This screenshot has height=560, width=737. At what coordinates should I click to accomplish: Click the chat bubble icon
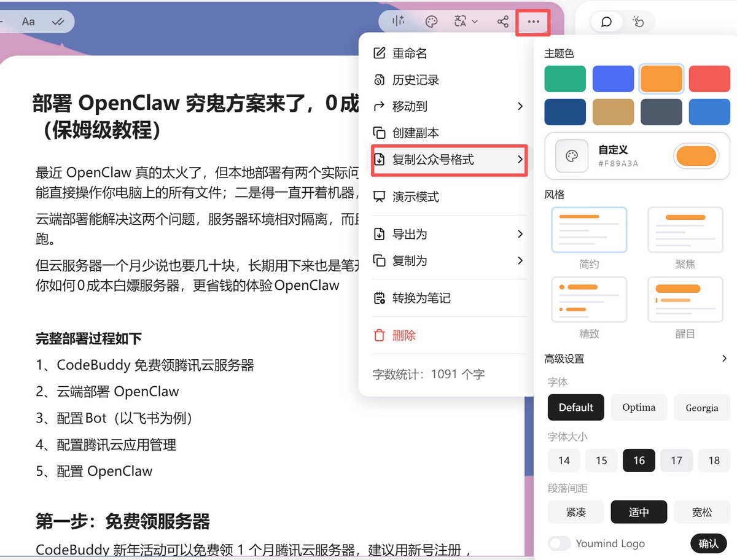(606, 22)
